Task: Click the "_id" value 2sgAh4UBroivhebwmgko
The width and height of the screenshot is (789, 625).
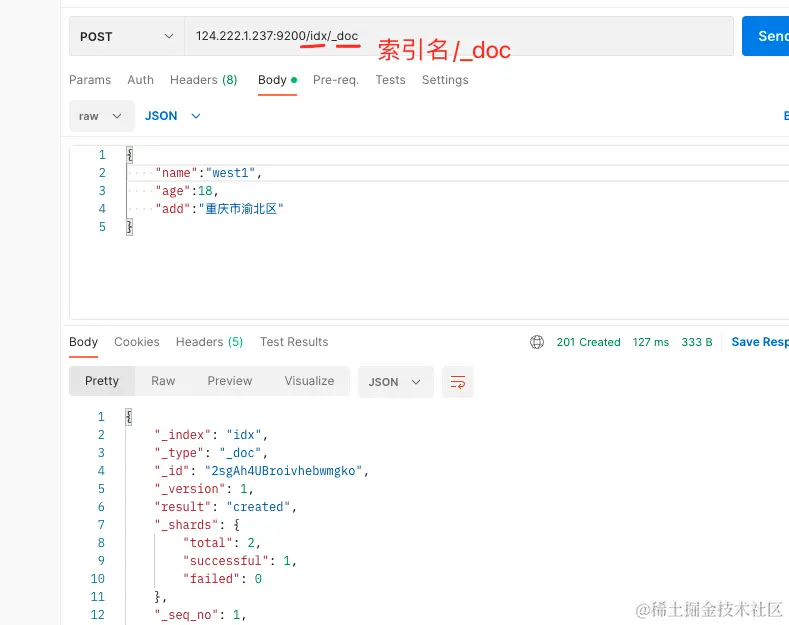Action: click(x=283, y=471)
